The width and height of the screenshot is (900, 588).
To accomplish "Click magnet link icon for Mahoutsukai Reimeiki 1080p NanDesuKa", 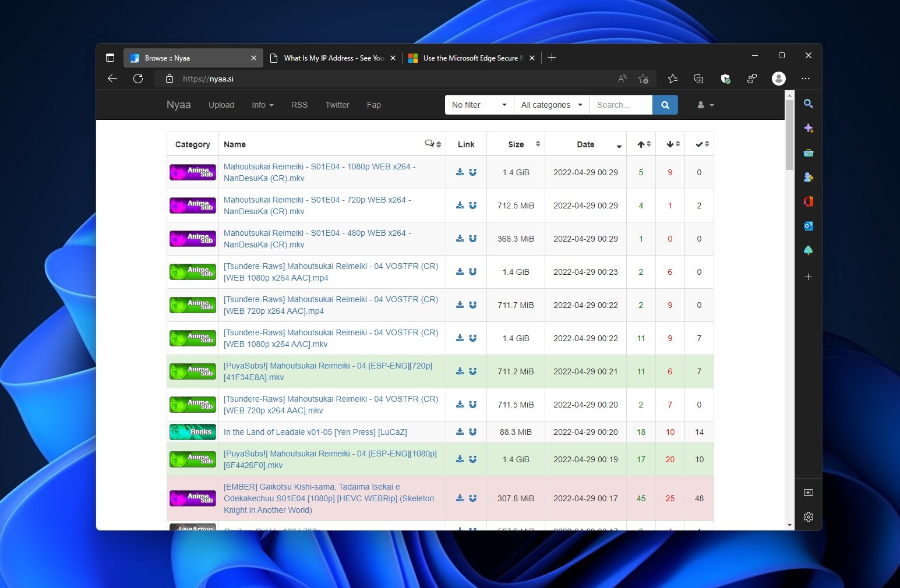I will click(x=472, y=172).
